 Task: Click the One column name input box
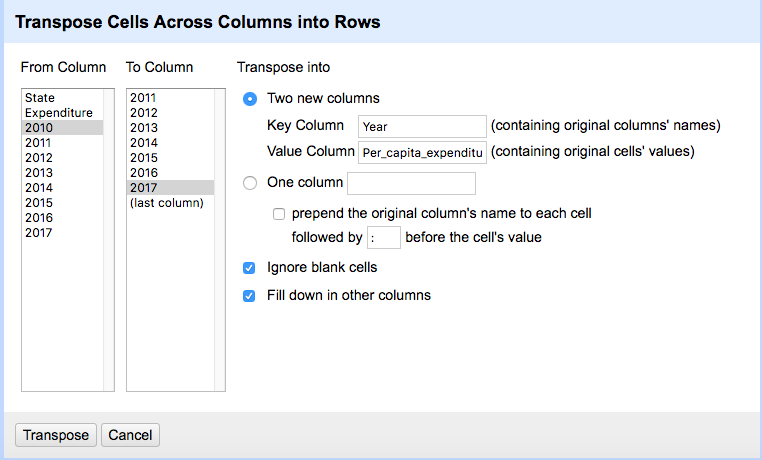pyautogui.click(x=411, y=183)
